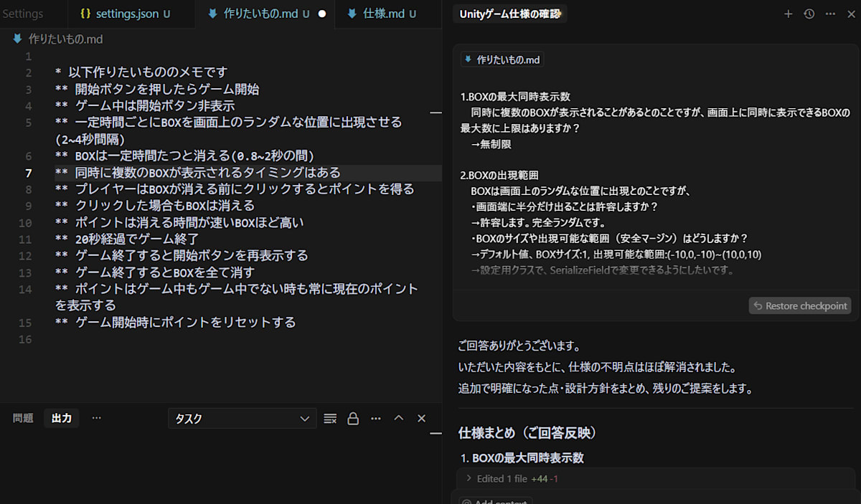Select the 出力 panel tab
This screenshot has height=504, width=861.
click(x=62, y=418)
